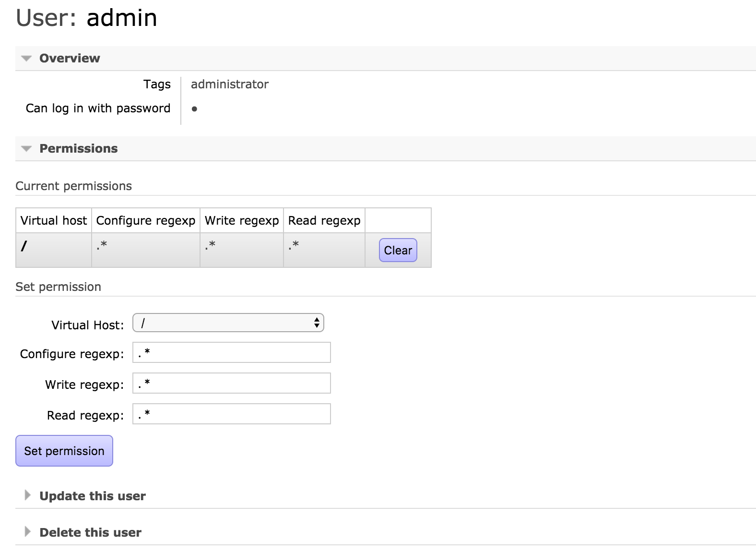The image size is (756, 553).
Task: Open the "/" virtual host link in table
Action: coord(24,246)
